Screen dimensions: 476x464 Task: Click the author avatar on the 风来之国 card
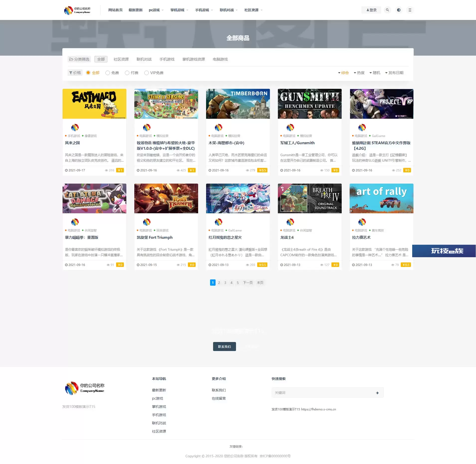75,127
